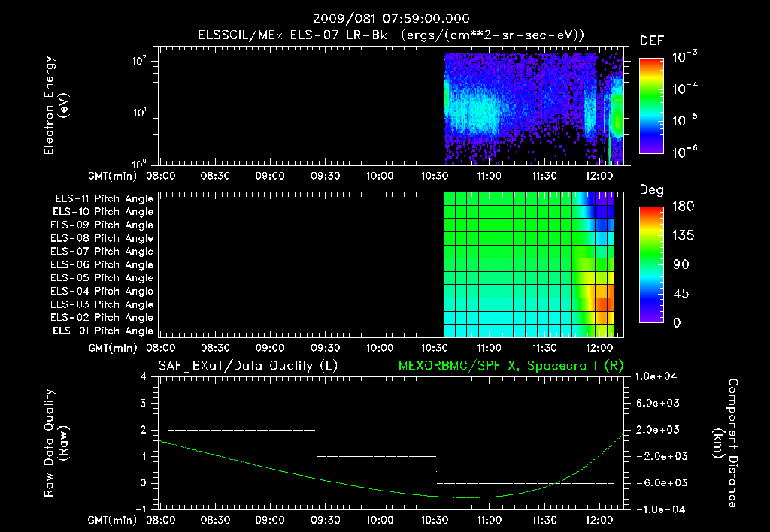This screenshot has width=770, height=532.
Task: Click data quality line at level 2
Action: click(241, 430)
